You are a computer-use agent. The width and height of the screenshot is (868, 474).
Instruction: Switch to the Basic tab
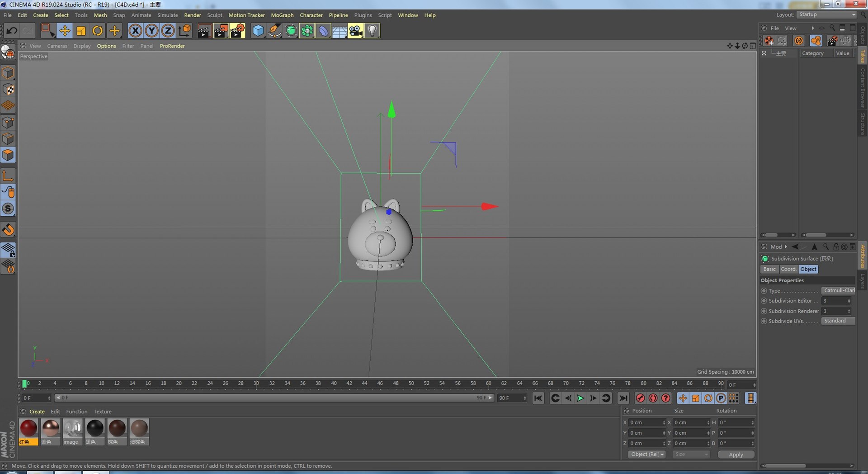click(769, 269)
